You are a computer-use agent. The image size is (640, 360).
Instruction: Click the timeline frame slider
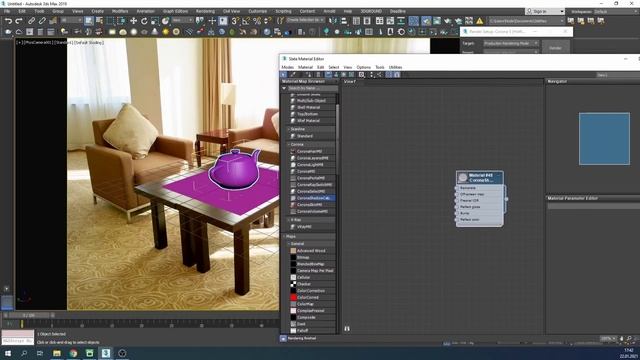[29, 316]
